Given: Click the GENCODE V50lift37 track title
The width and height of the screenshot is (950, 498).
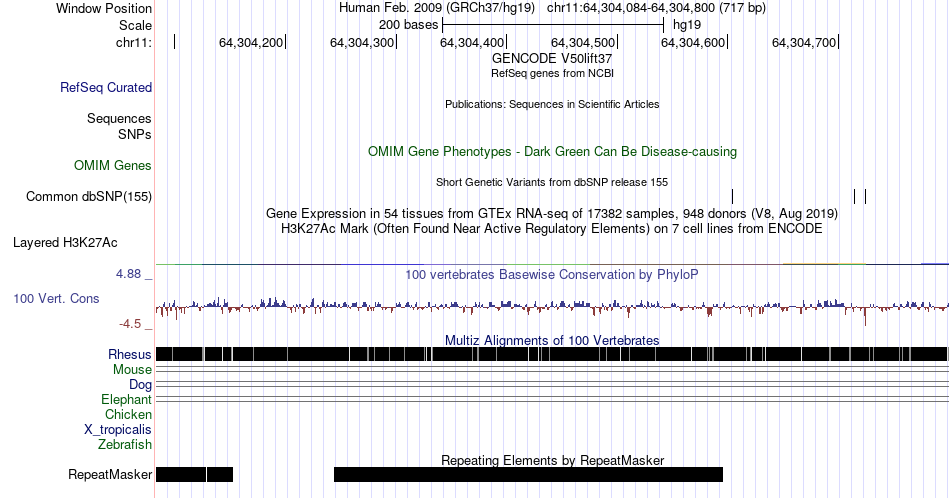Looking at the screenshot, I should click(x=552, y=59).
